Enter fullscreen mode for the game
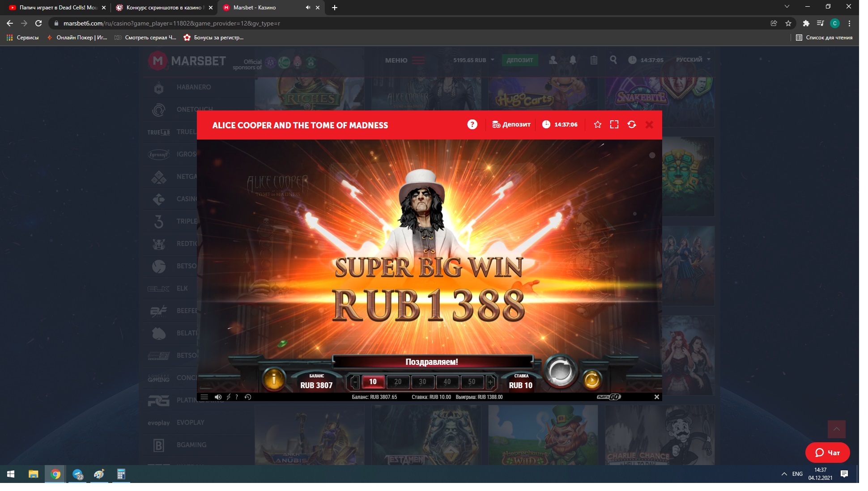The image size is (868, 491). 614,124
